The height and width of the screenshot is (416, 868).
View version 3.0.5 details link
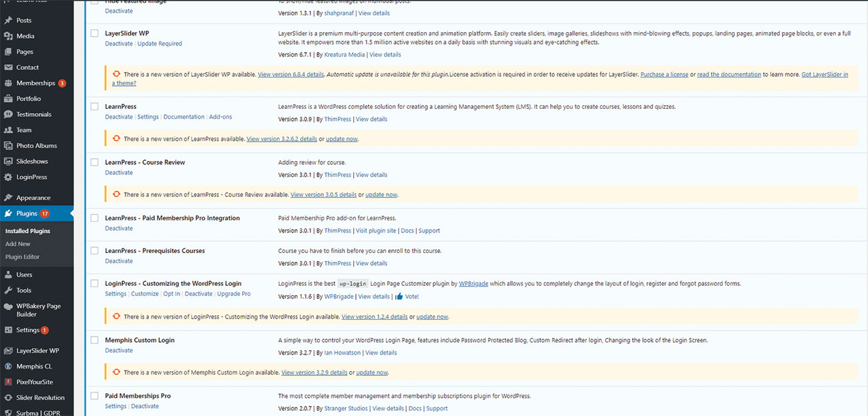pyautogui.click(x=323, y=195)
